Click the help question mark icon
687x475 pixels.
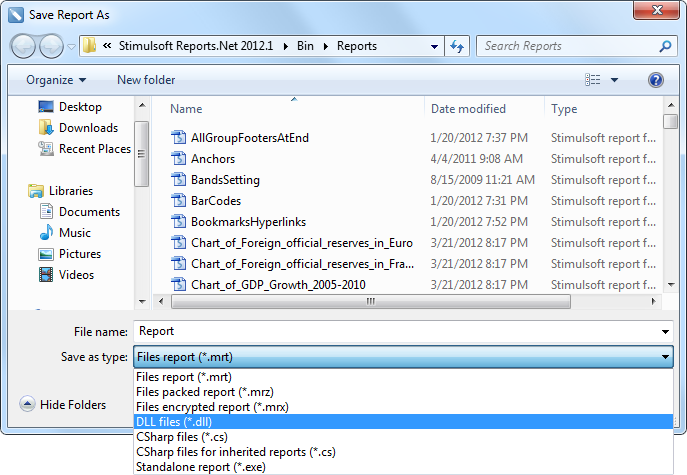[x=656, y=80]
